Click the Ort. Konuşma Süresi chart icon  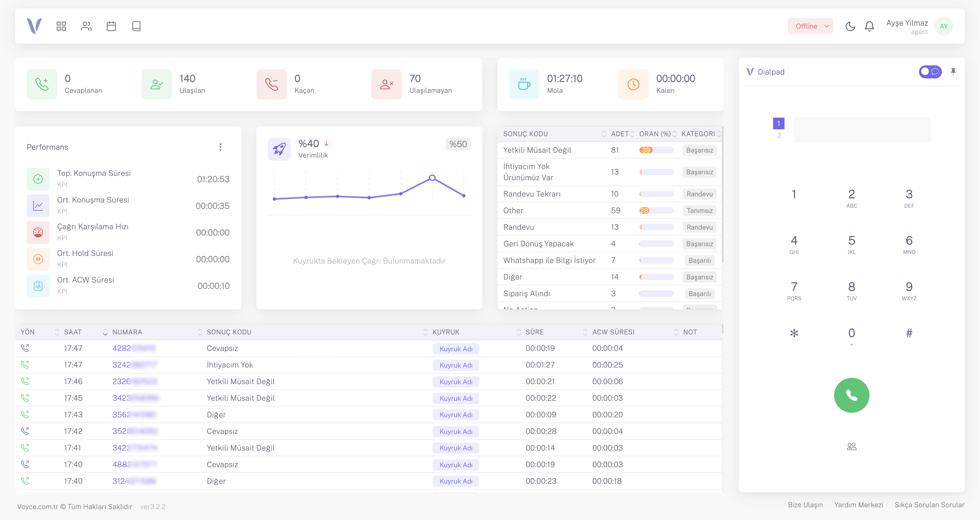click(x=38, y=205)
